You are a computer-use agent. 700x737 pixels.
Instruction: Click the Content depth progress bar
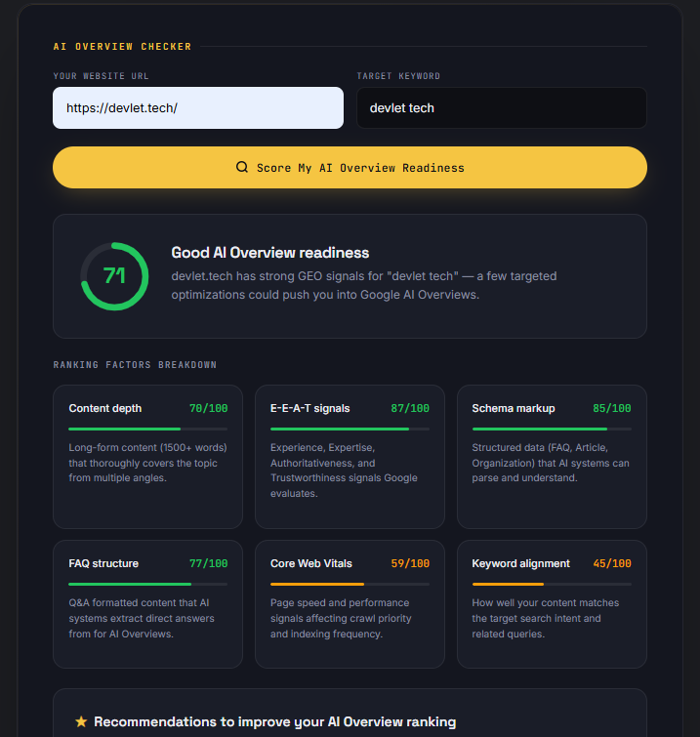148,429
